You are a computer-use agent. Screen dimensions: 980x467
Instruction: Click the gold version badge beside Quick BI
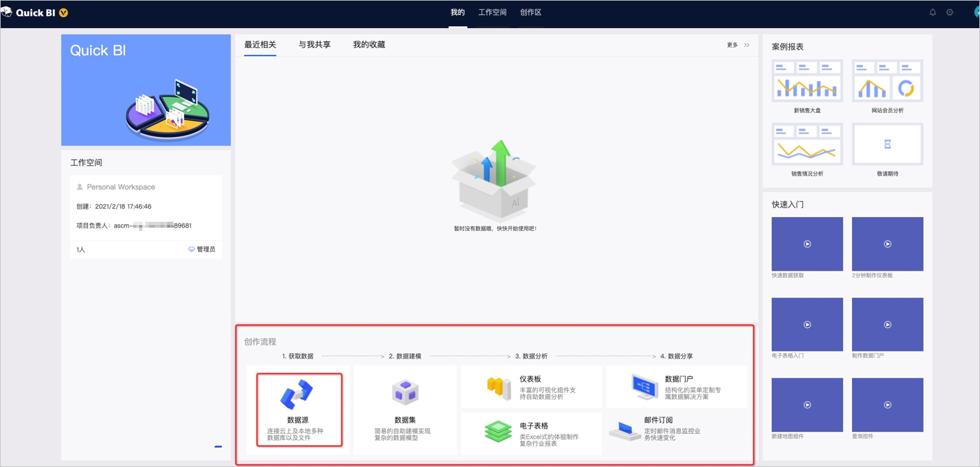(x=63, y=12)
